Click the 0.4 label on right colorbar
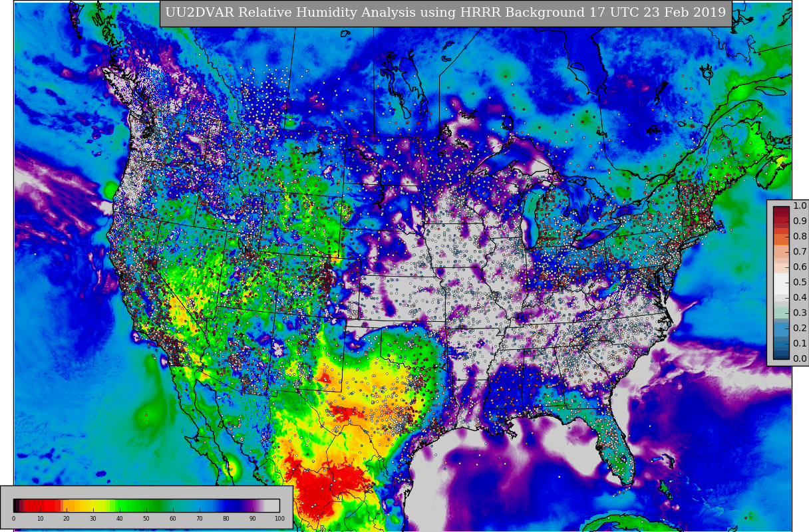This screenshot has width=809, height=532. [800, 297]
